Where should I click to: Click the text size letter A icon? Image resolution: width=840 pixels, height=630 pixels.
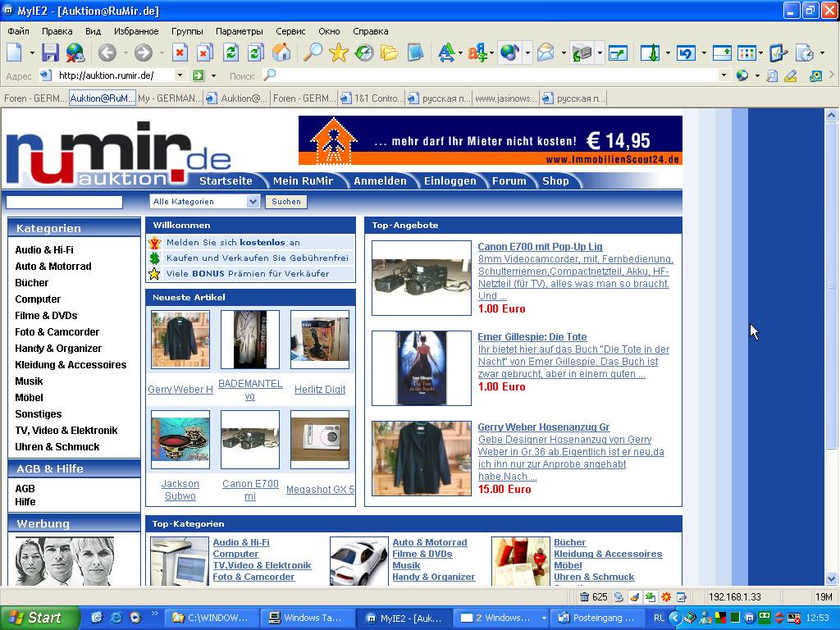(445, 52)
